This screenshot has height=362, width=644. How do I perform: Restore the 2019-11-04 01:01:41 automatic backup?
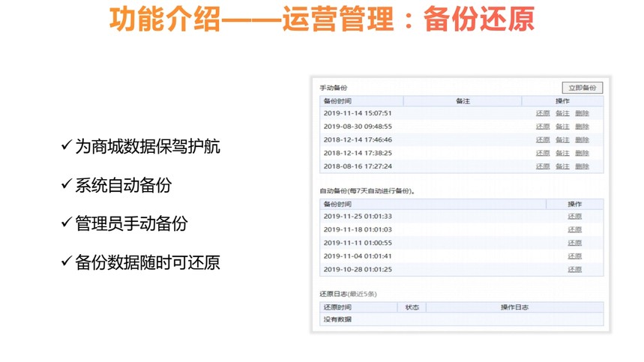[574, 256]
